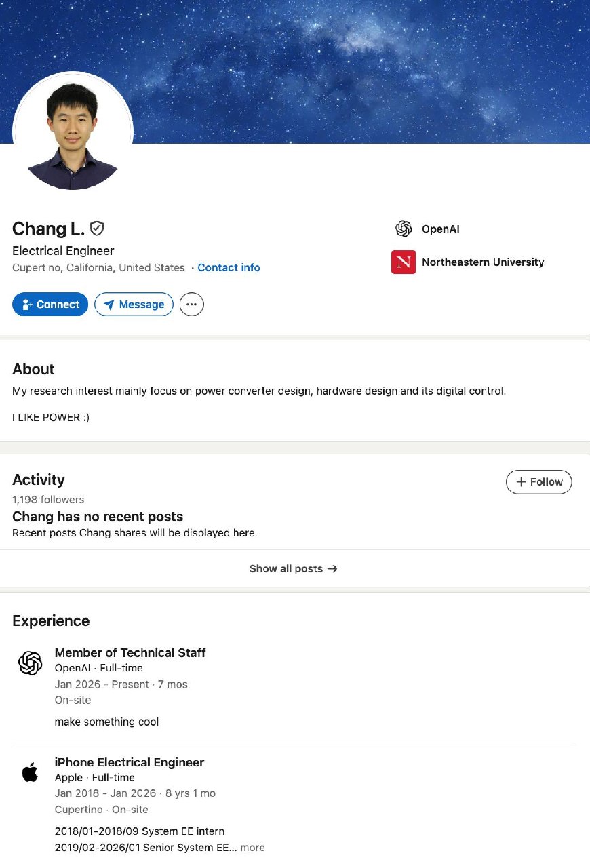Open the three-dot More actions button
Viewport: 590px width, 868px height.
[x=192, y=304]
